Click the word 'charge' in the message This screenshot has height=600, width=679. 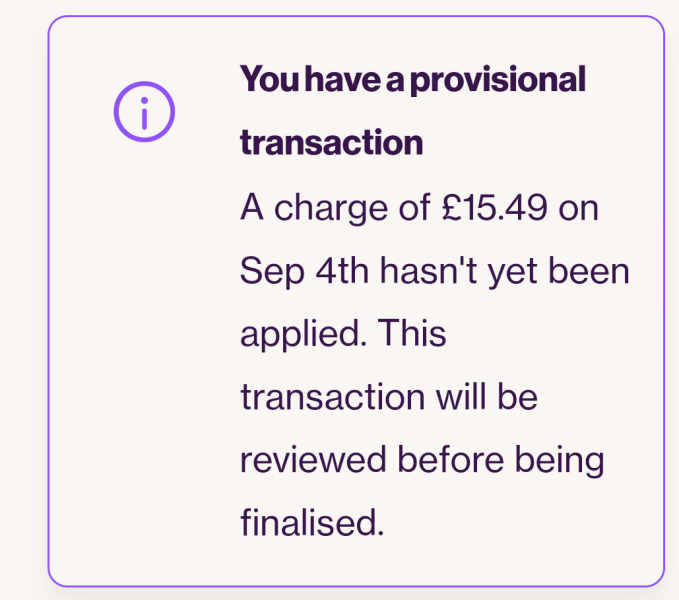[x=331, y=209]
